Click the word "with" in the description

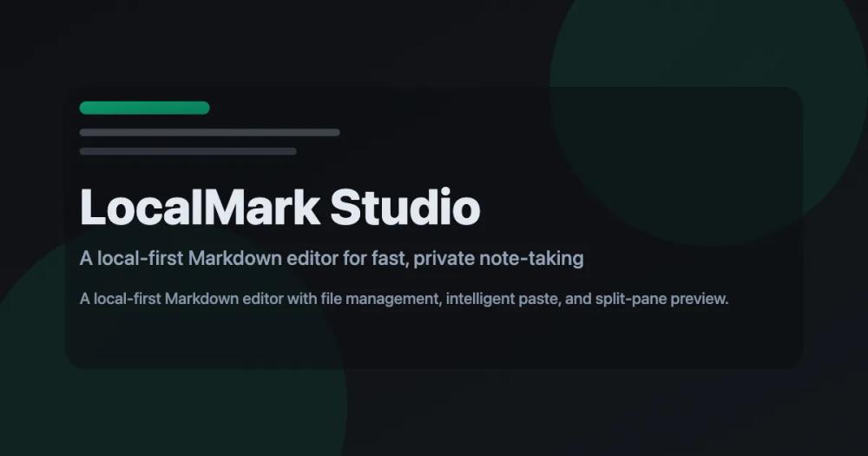point(302,299)
